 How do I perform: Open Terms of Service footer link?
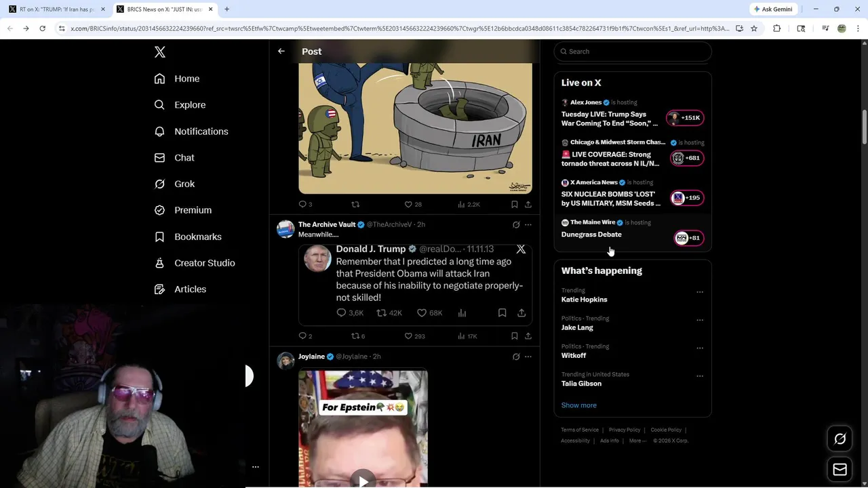point(580,430)
